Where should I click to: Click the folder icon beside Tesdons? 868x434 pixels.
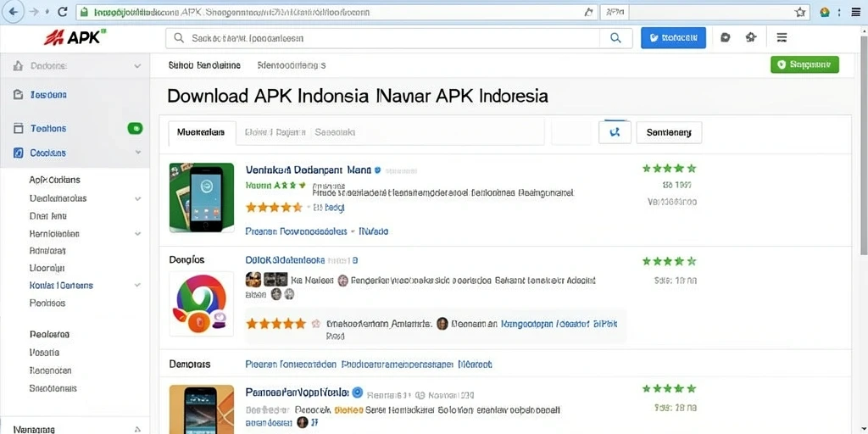pyautogui.click(x=18, y=95)
